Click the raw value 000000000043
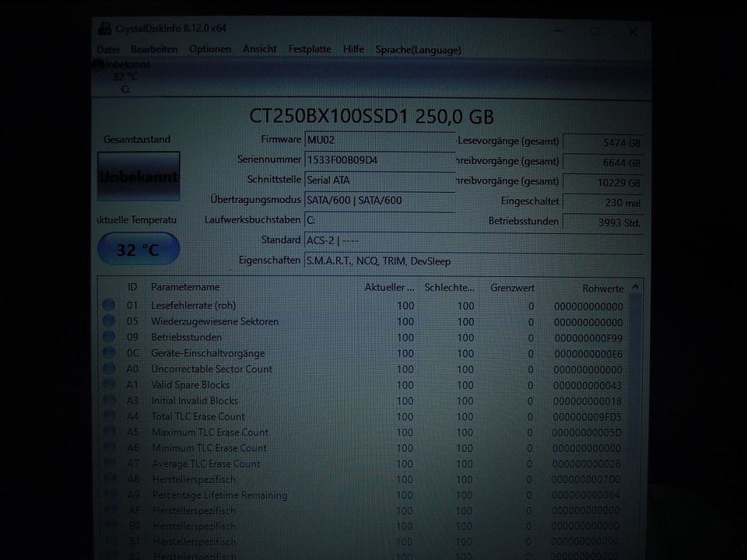The width and height of the screenshot is (747, 560). coord(588,385)
